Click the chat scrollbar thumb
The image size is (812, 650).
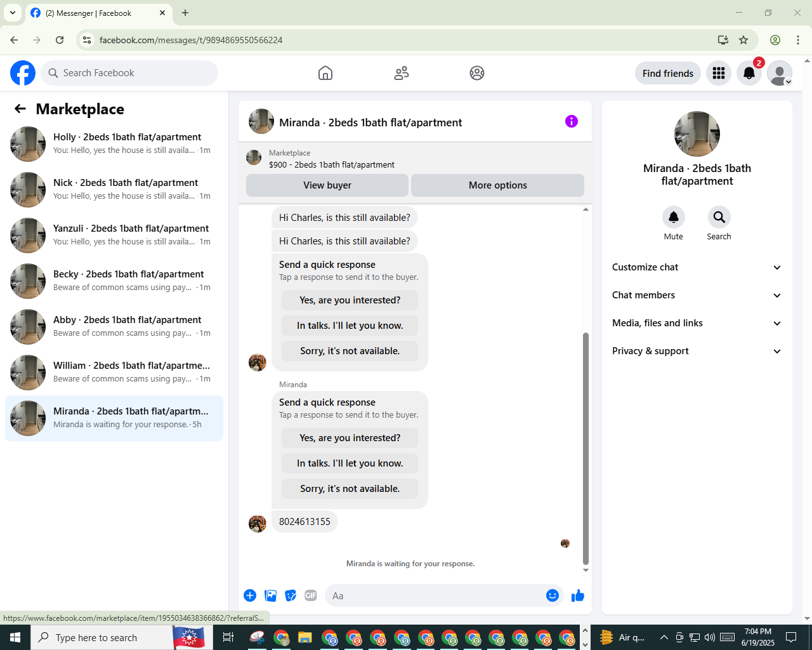(x=586, y=448)
